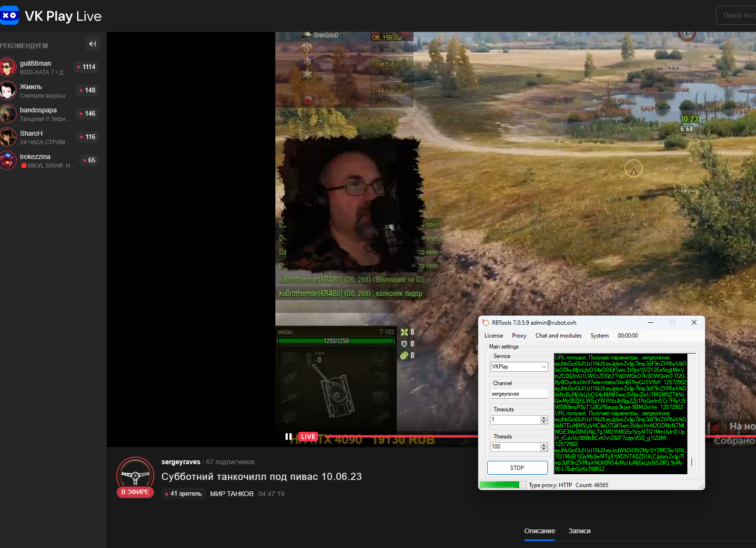Expand the Service VKPlay dropdown

(544, 367)
